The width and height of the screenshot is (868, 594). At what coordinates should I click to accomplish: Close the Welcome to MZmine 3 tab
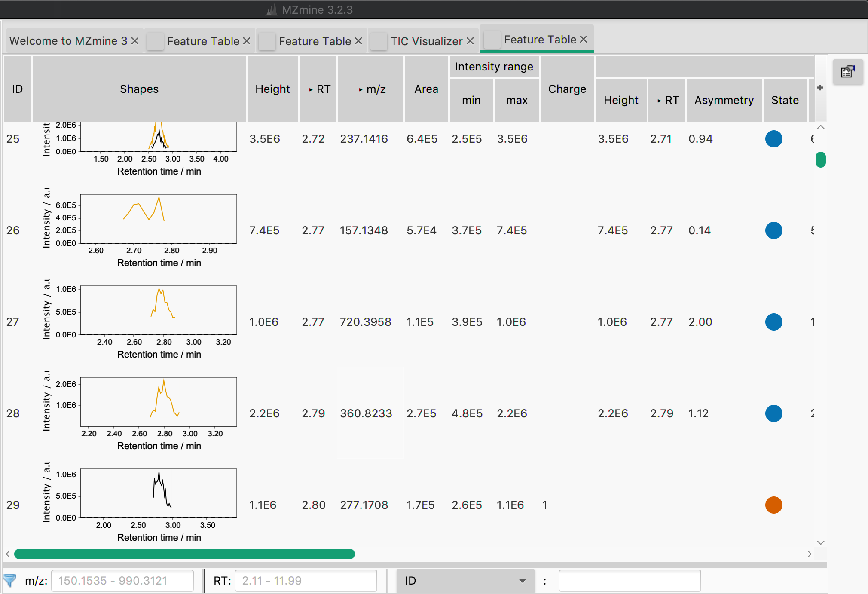135,41
